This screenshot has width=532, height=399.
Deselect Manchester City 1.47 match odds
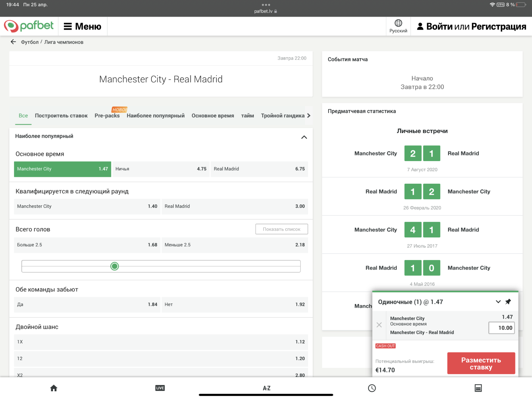(63, 169)
